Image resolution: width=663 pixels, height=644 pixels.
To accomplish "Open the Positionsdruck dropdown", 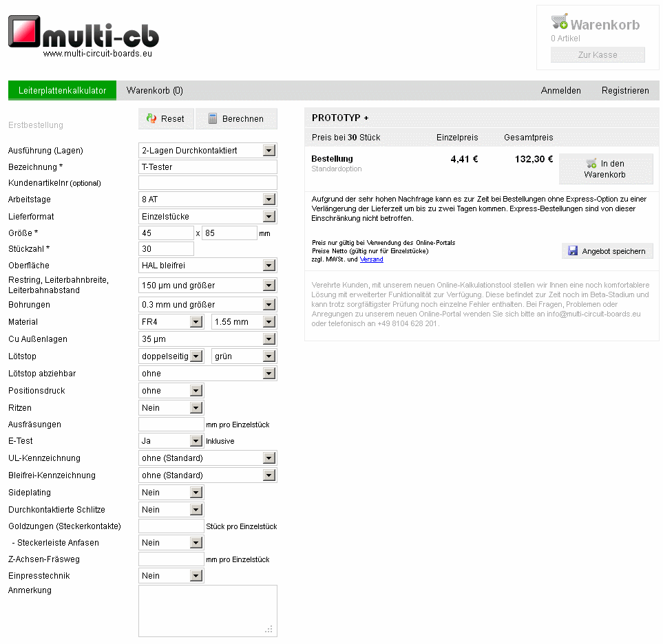I will (171, 391).
